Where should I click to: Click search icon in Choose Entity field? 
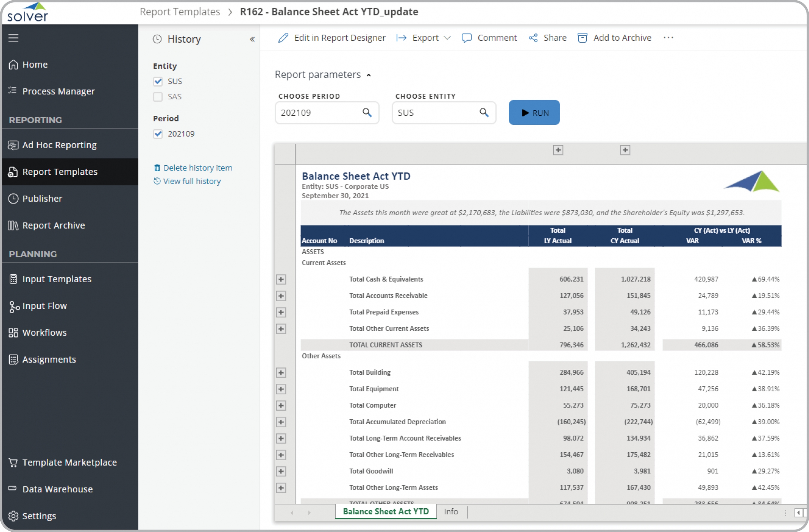coord(484,113)
